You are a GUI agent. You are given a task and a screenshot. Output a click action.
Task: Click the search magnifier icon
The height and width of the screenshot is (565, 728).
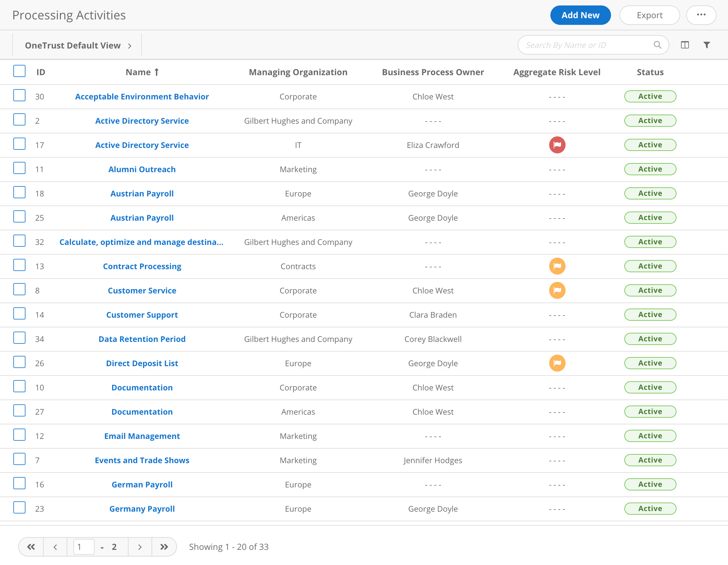(657, 45)
